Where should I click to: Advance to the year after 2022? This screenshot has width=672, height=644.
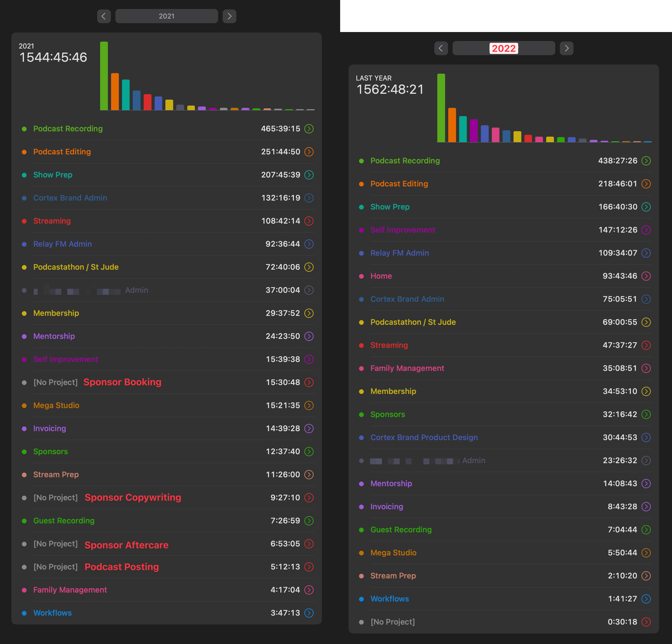(x=567, y=48)
